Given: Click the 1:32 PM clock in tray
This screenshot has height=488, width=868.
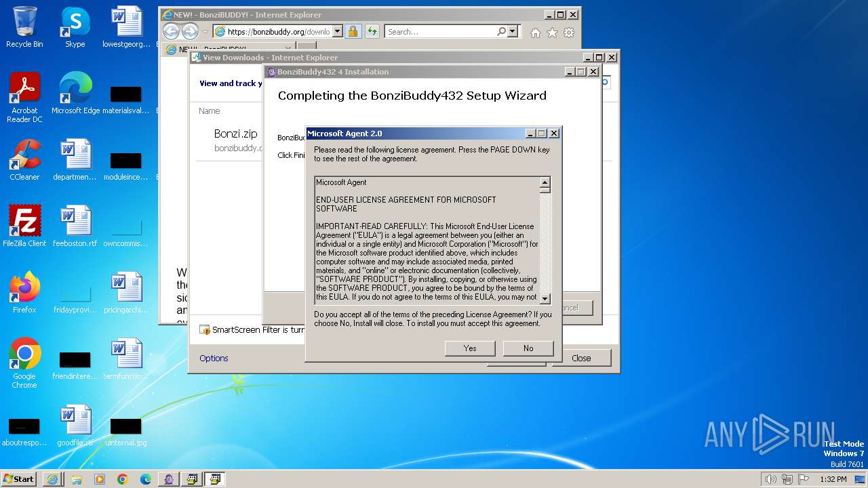Looking at the screenshot, I should (x=833, y=479).
